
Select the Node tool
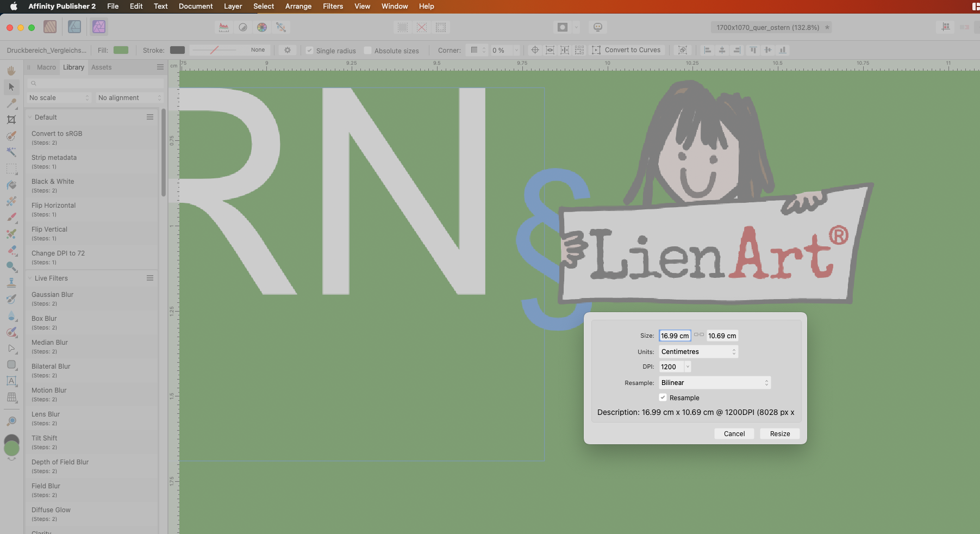(11, 348)
